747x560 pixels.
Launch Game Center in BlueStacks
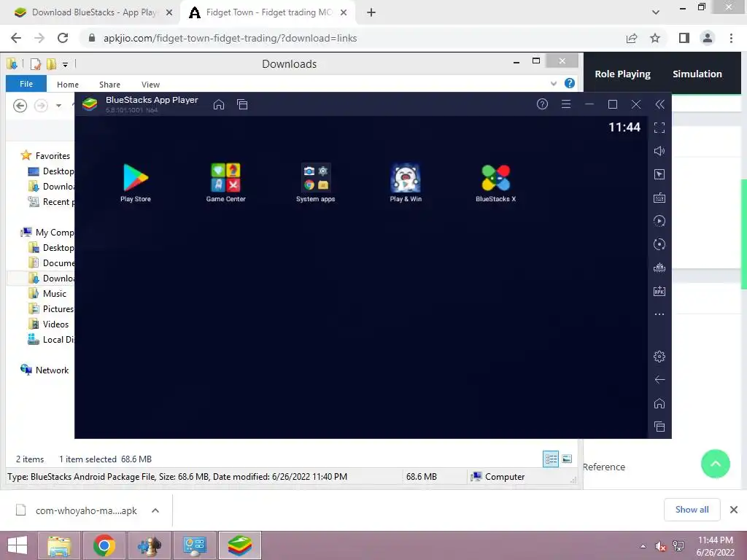point(226,182)
